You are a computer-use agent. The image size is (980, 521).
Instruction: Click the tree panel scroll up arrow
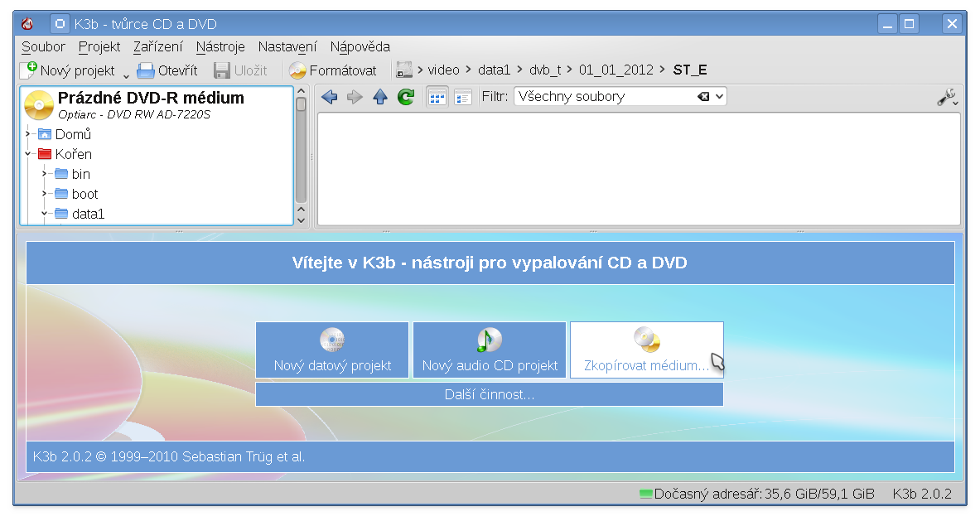[x=301, y=91]
